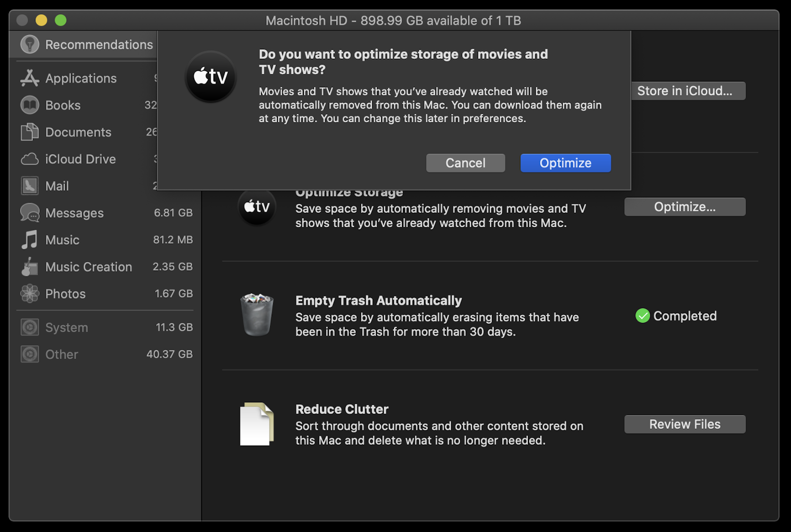Confirm by clicking Optimize in the dialog
Viewport: 791px width, 532px height.
565,163
